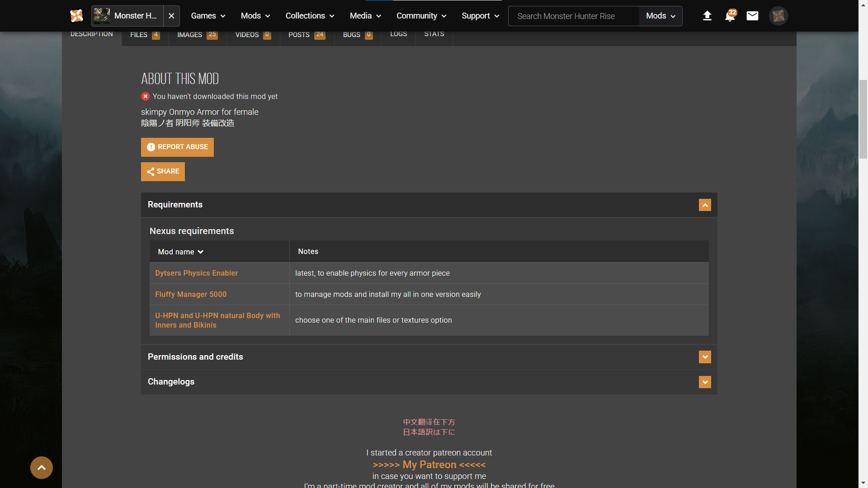The width and height of the screenshot is (868, 488).
Task: Click the page vertical scrollbar thumb
Action: coord(863,119)
